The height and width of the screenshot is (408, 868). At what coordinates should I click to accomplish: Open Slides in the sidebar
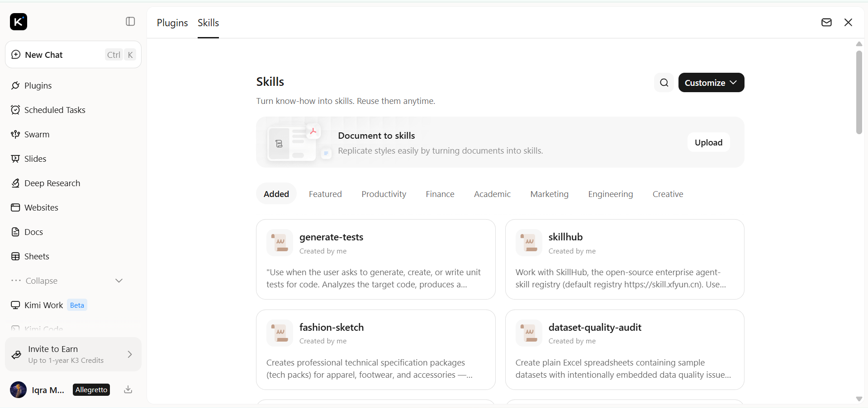pos(73,159)
